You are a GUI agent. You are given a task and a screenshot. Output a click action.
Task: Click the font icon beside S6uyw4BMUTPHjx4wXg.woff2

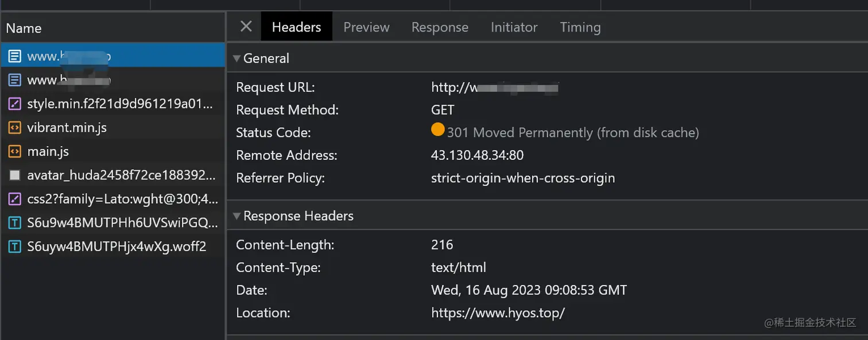coord(15,247)
